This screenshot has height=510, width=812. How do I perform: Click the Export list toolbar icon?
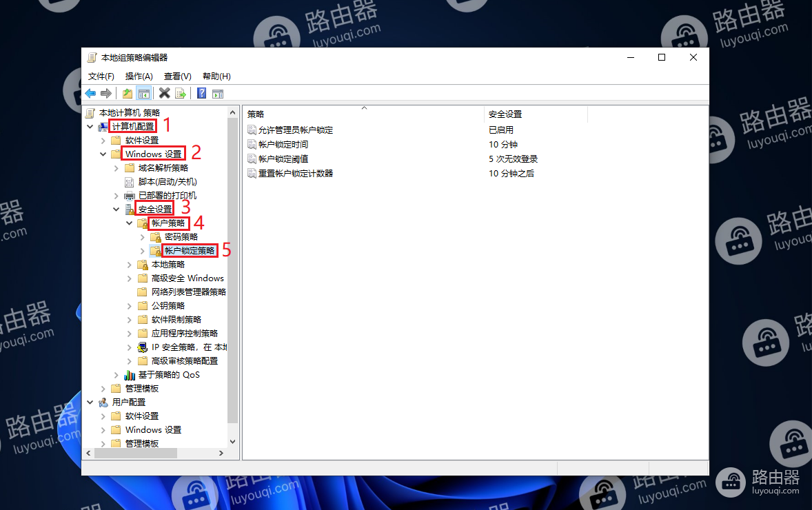[x=180, y=93]
